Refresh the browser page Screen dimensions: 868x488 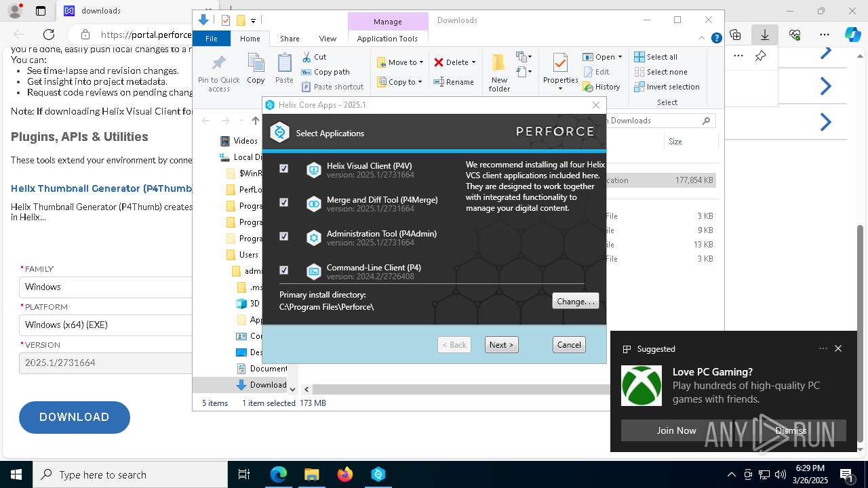point(49,35)
